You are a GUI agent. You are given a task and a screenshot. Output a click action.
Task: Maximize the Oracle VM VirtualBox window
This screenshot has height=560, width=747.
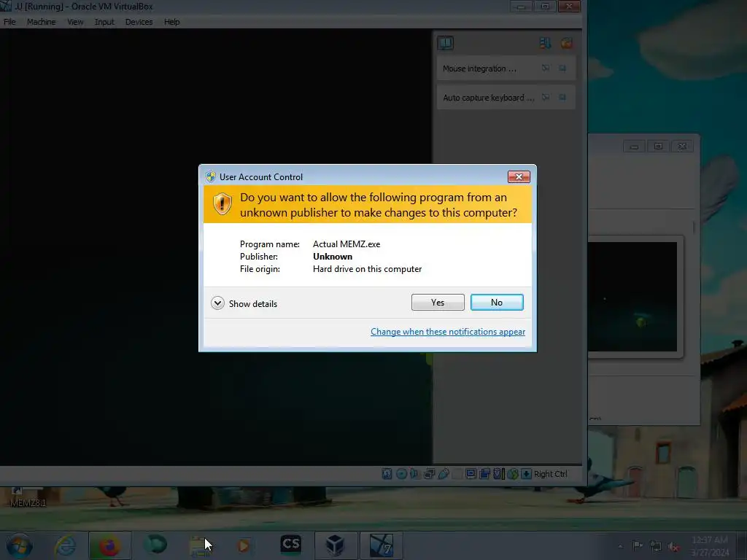point(545,7)
